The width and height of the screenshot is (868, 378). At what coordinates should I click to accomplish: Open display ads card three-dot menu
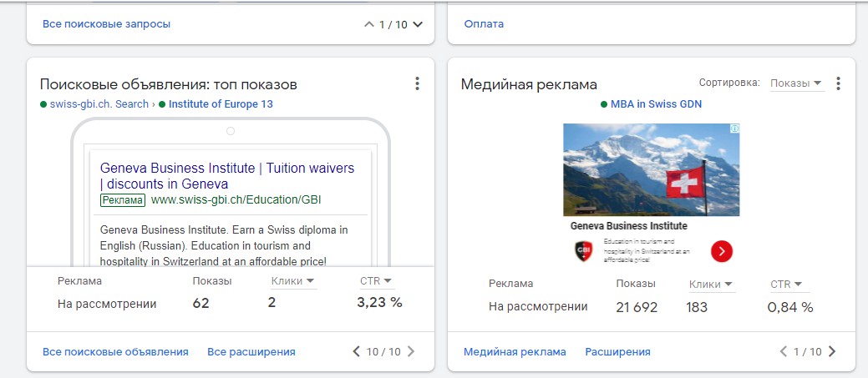(x=838, y=83)
